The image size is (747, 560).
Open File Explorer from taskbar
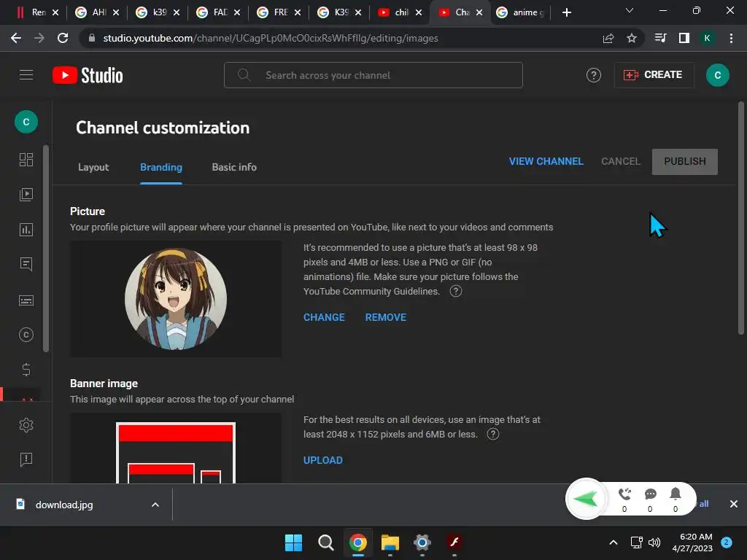click(x=390, y=542)
